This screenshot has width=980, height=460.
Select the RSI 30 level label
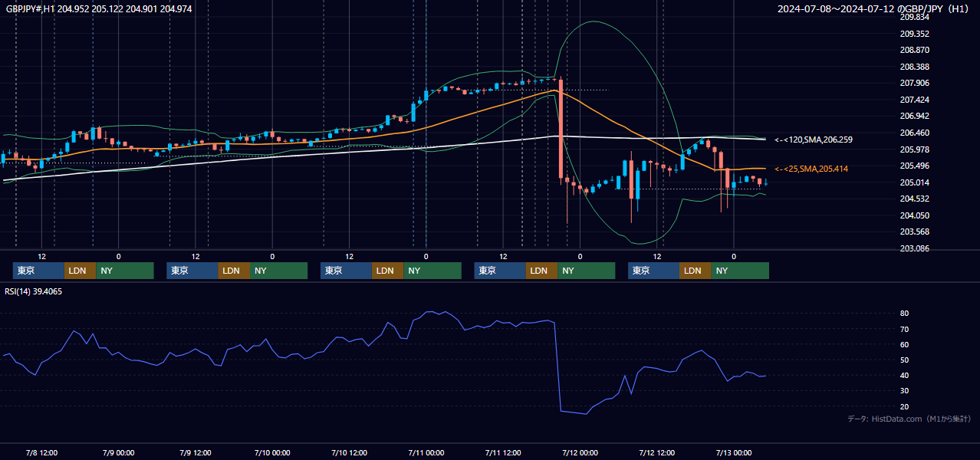point(905,391)
